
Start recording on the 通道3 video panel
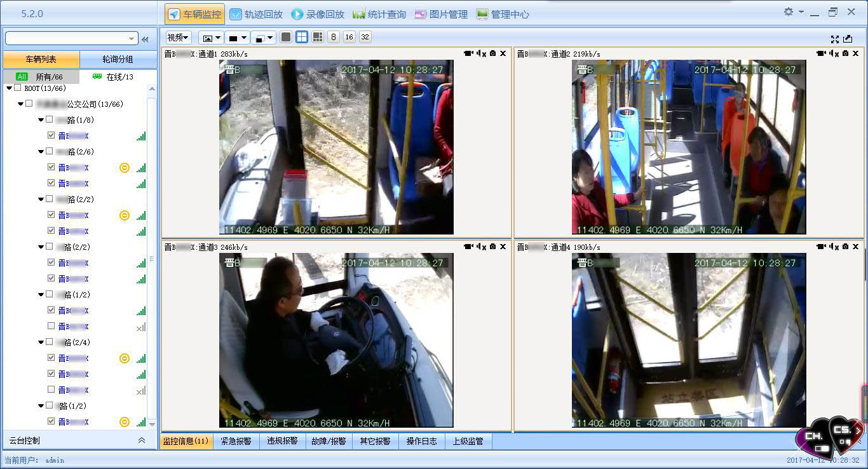click(x=468, y=247)
